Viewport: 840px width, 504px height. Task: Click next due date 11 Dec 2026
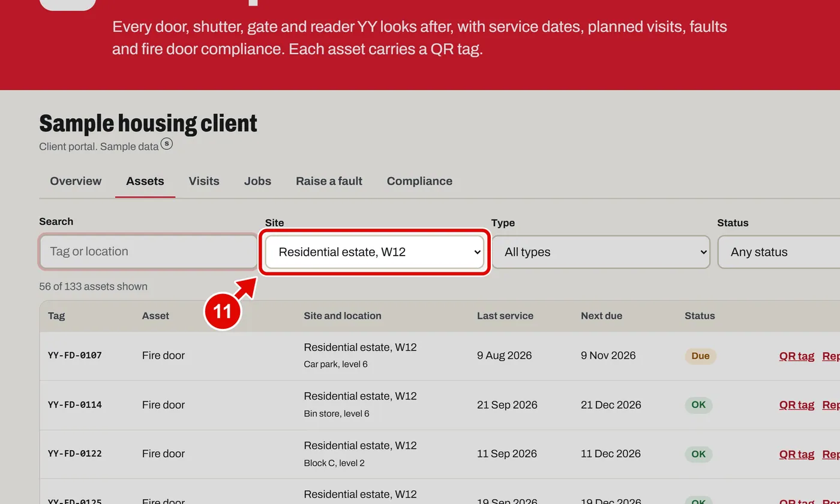(611, 454)
